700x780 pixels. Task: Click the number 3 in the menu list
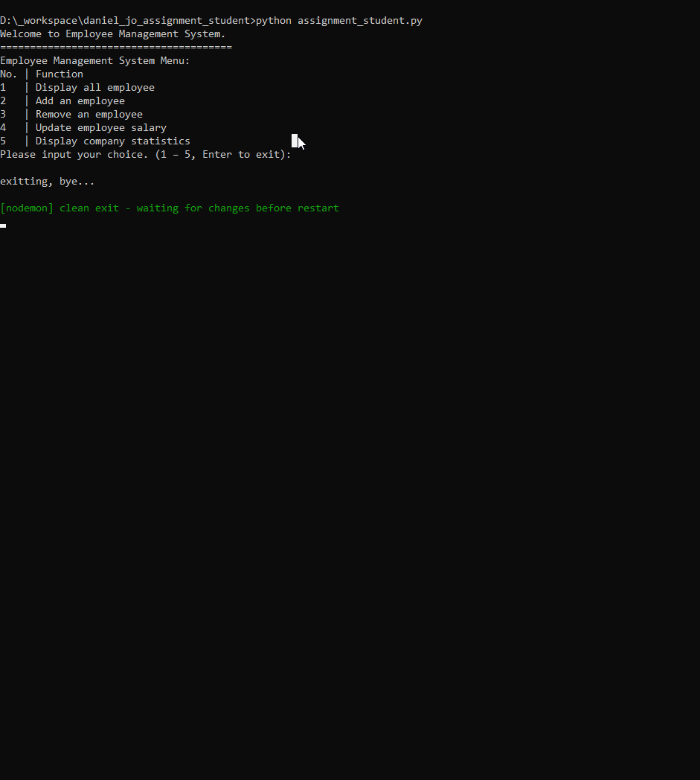(3, 115)
